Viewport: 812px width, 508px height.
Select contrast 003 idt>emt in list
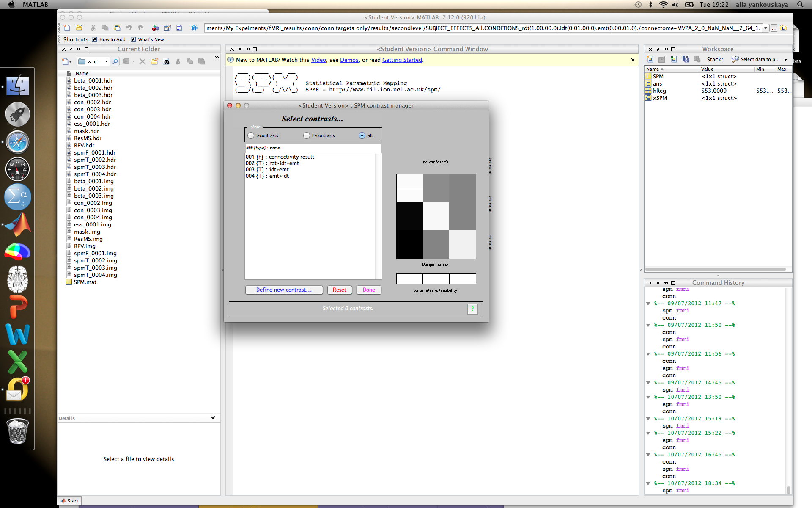point(267,170)
